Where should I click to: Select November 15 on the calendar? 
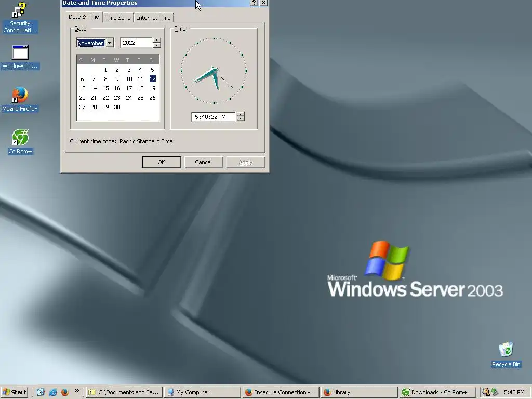[x=105, y=88]
